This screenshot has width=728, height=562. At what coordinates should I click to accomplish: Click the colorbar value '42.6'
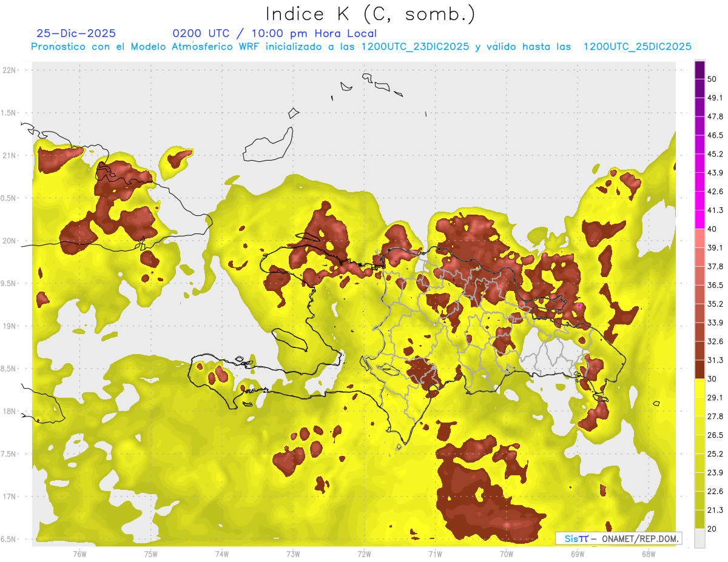coord(715,192)
